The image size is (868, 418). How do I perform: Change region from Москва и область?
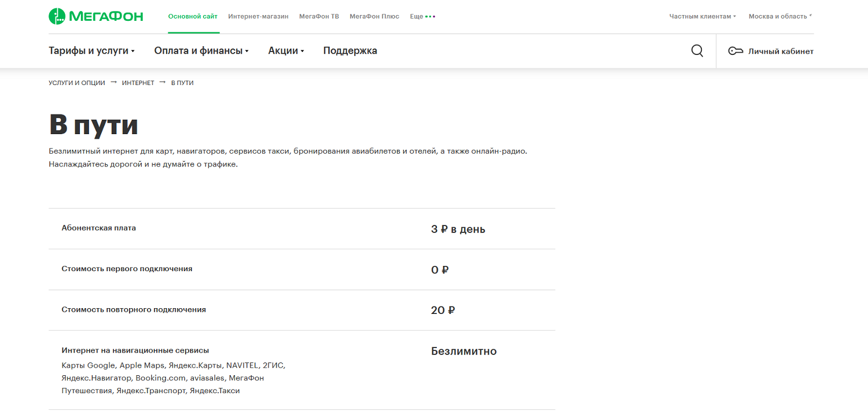click(780, 16)
